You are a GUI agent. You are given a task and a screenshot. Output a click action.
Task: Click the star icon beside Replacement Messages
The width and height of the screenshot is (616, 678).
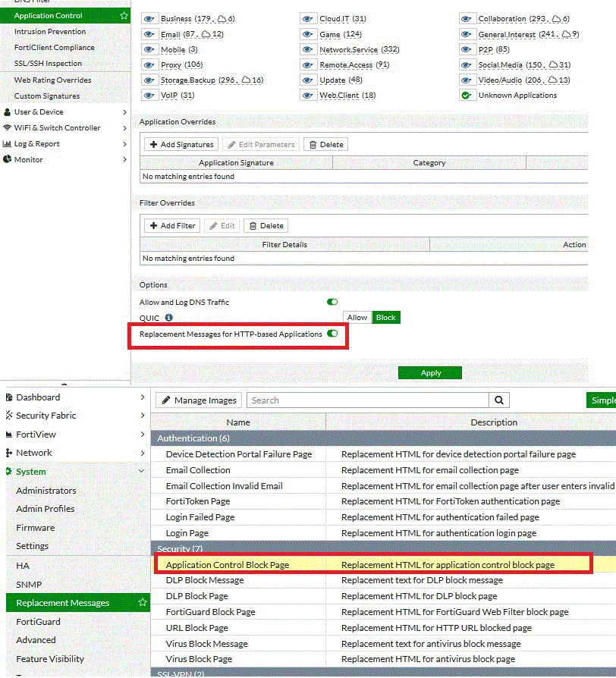(142, 603)
